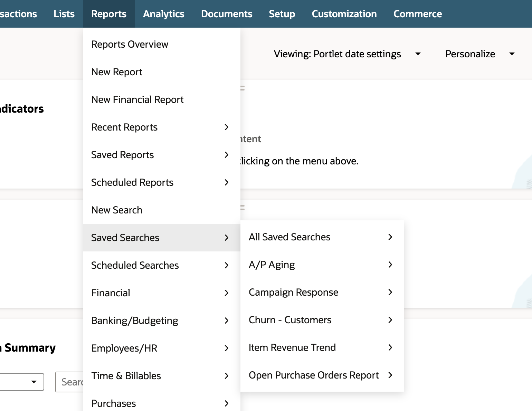Open All Saved Searches submenu

coord(322,237)
